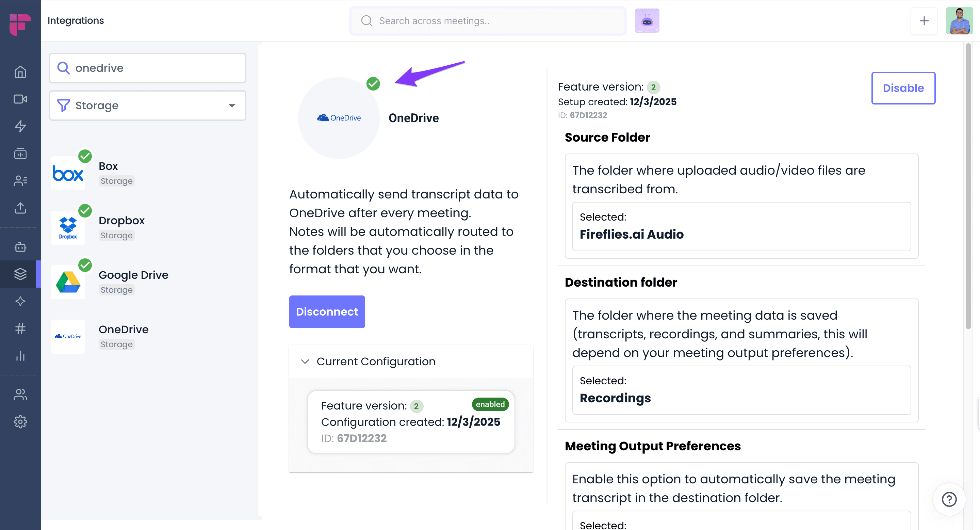Click Setup created 12/3/2025 text
Image resolution: width=980 pixels, height=530 pixels.
(617, 101)
